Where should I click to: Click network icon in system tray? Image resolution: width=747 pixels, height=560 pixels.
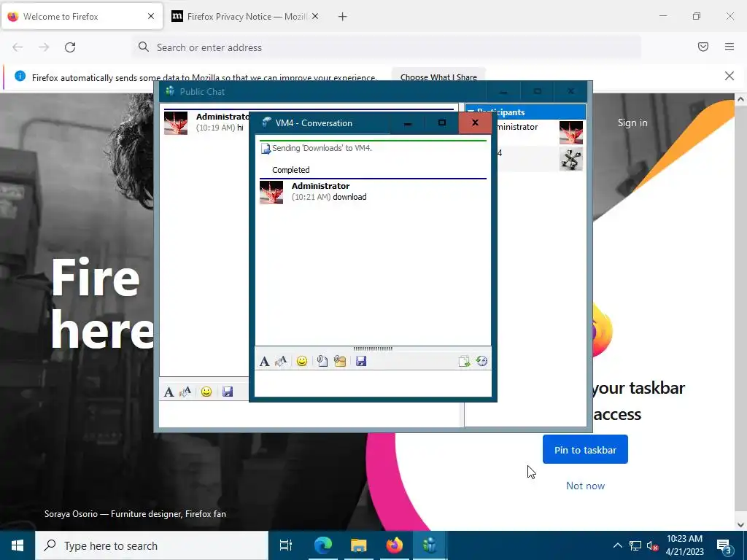[x=635, y=545]
